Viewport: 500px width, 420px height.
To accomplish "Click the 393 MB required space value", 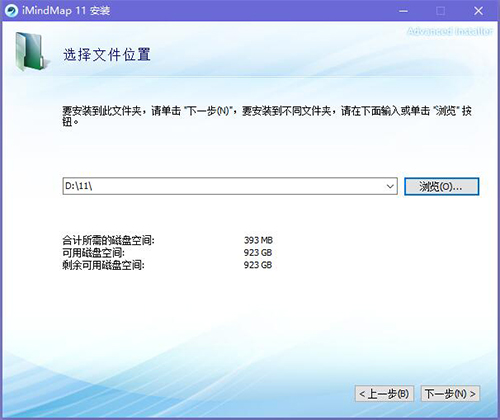I will coord(258,240).
